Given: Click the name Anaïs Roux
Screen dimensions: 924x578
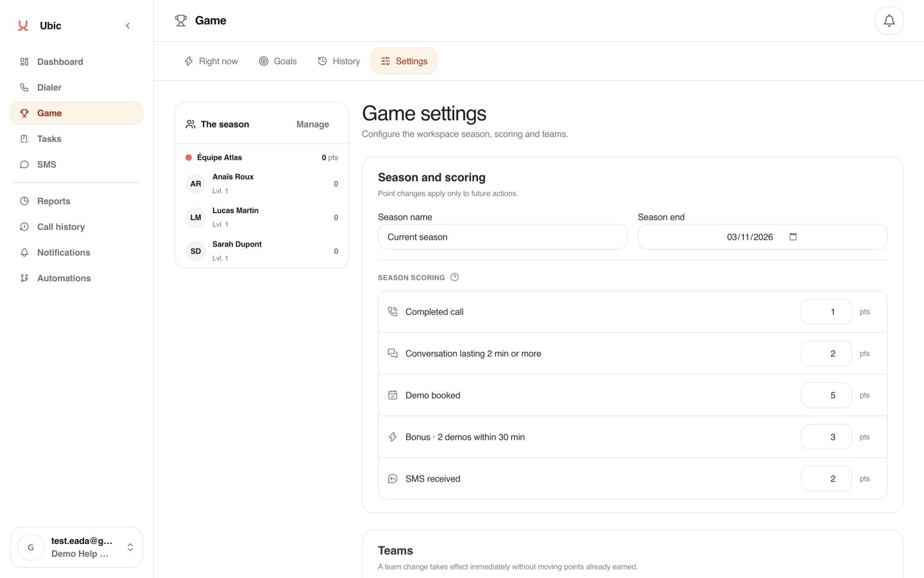Looking at the screenshot, I should 233,177.
